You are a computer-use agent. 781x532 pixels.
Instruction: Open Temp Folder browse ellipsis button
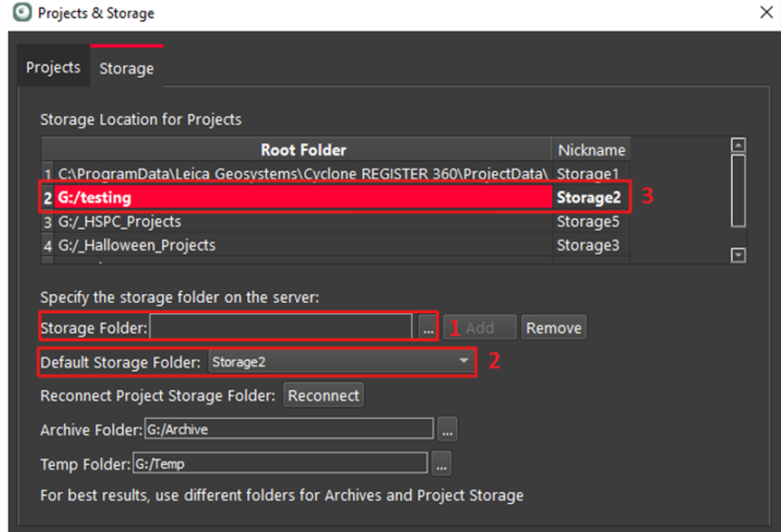[x=440, y=464]
